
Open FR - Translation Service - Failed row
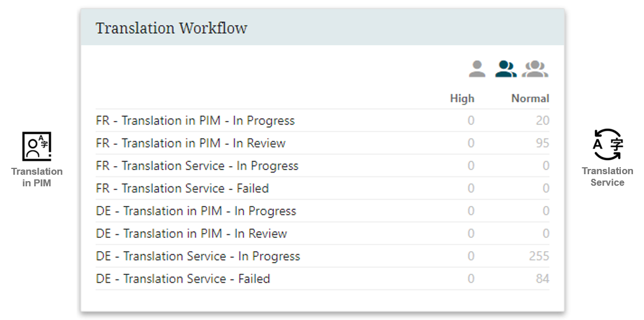[323, 189]
